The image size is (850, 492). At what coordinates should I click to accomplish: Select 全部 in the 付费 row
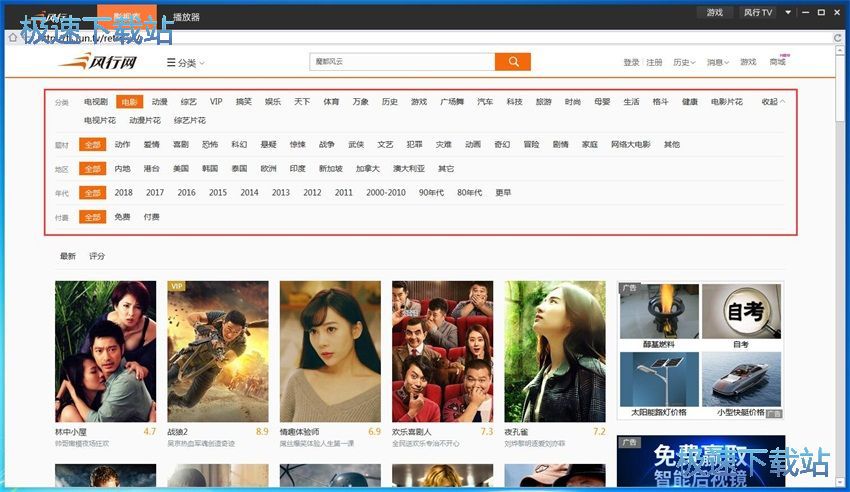(x=92, y=217)
